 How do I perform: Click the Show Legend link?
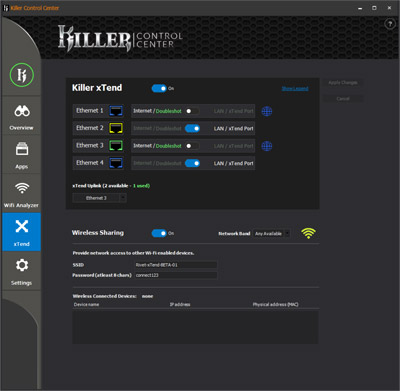click(x=295, y=88)
